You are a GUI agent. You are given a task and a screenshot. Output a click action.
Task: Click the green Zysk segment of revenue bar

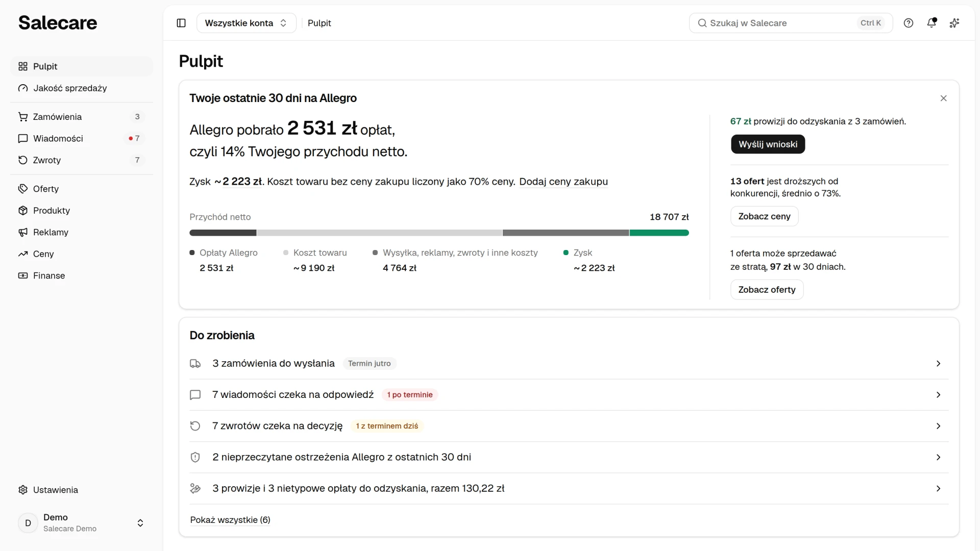coord(659,233)
